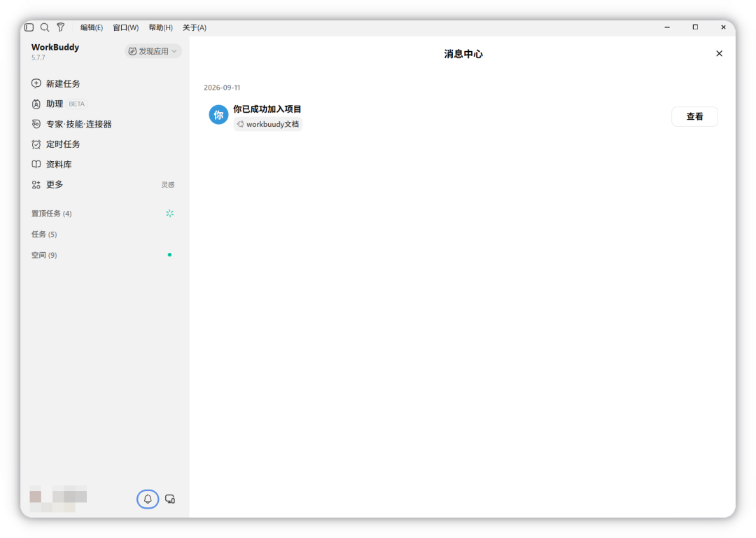Expand the 置顶任务 (4) section

52,213
